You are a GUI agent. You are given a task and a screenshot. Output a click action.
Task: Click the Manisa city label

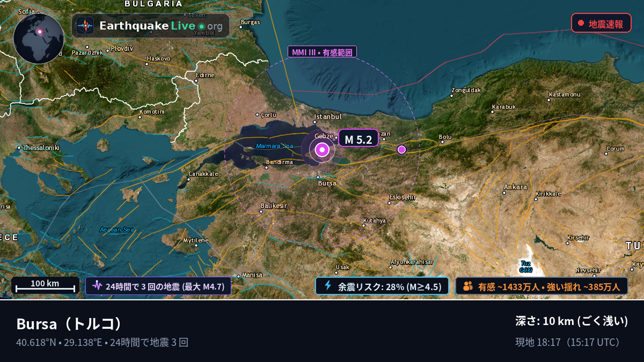click(252, 275)
